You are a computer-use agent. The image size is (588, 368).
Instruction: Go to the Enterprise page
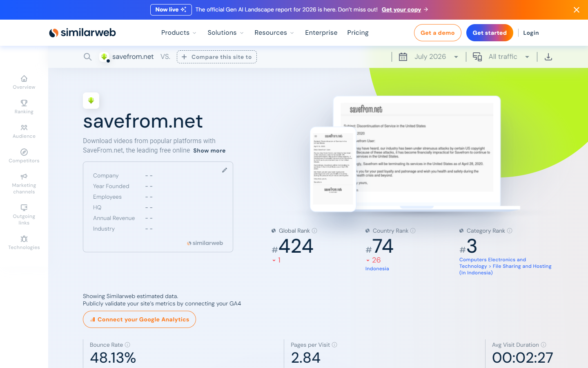click(x=321, y=33)
